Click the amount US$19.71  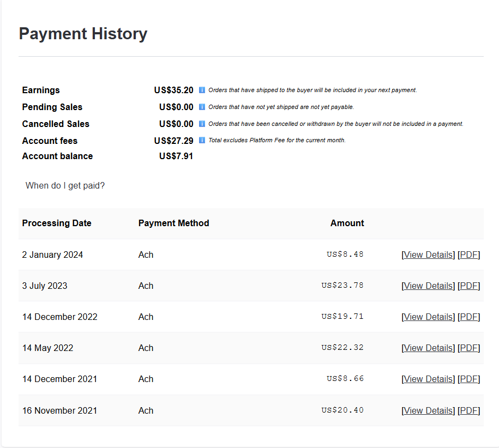[342, 317]
